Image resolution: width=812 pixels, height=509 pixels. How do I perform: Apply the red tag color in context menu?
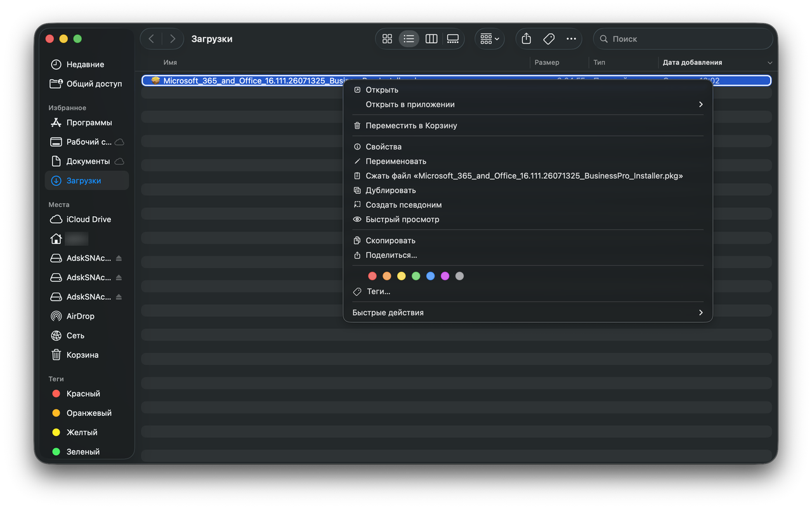372,276
